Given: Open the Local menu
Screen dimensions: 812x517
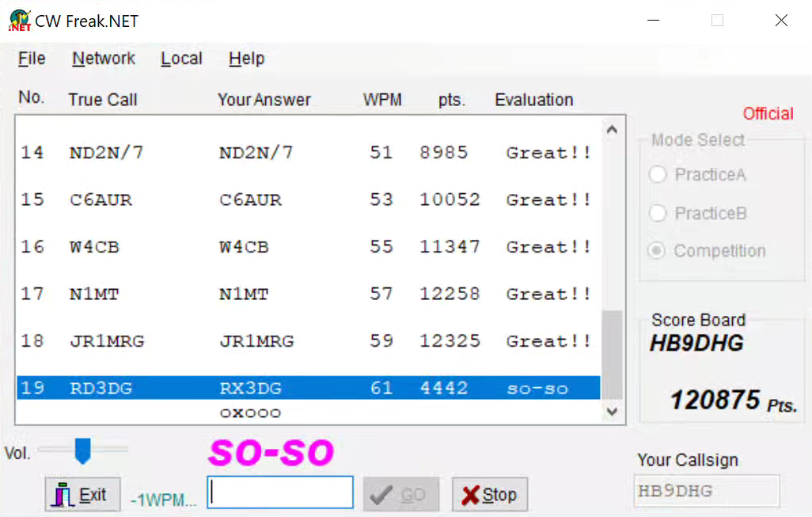Looking at the screenshot, I should [181, 59].
